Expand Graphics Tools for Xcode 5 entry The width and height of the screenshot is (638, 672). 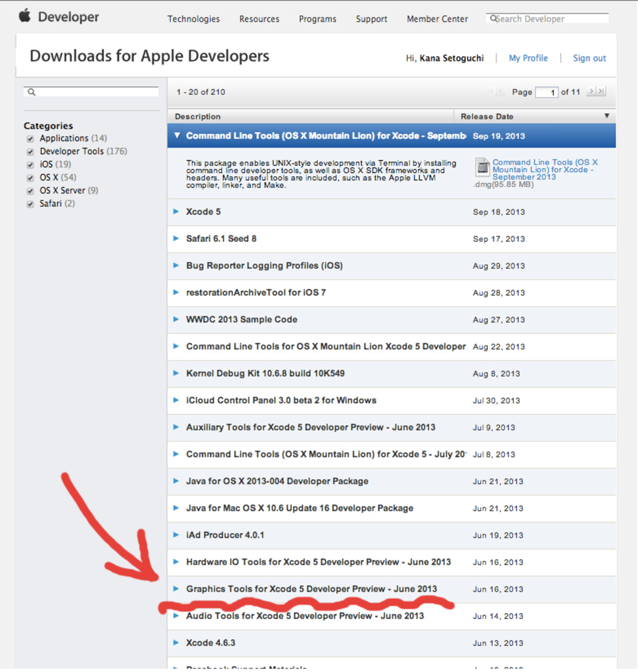[176, 589]
